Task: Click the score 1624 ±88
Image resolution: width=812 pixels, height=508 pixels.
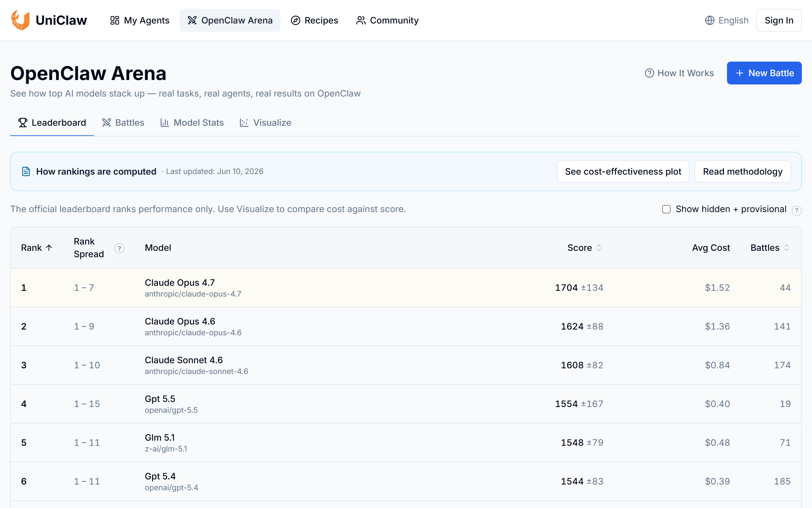Action: click(582, 326)
